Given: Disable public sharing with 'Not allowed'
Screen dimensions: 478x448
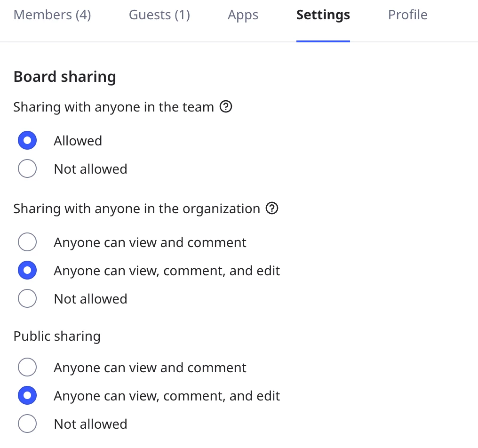Looking at the screenshot, I should 27,424.
